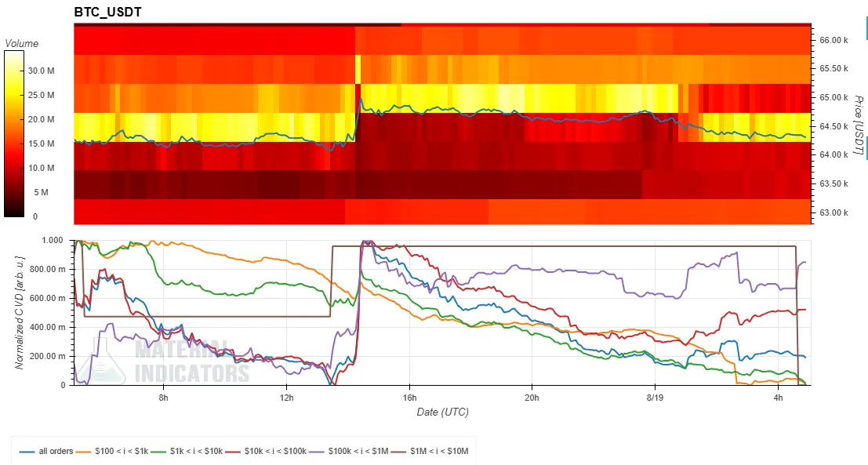Toggle the '$1M < i < $10M' legend entry
Viewport: 868px width, 465px height.
pos(429,451)
